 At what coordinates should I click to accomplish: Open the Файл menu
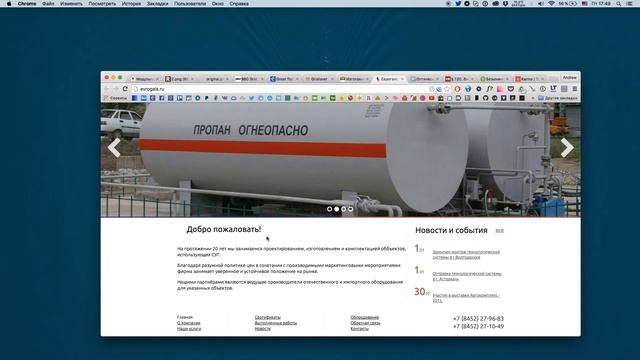(x=48, y=4)
